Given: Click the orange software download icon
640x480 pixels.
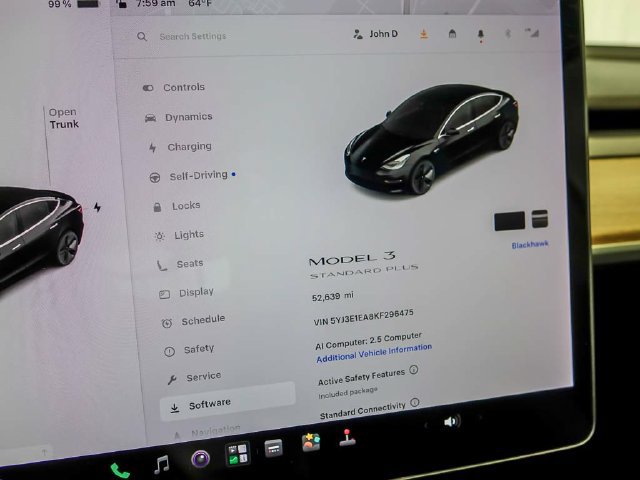Looking at the screenshot, I should pyautogui.click(x=424, y=34).
